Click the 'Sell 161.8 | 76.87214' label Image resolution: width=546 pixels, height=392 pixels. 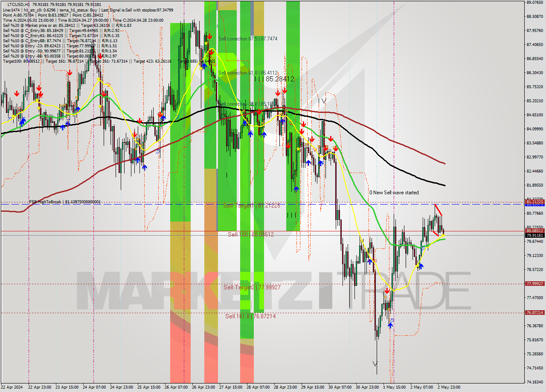(250, 316)
